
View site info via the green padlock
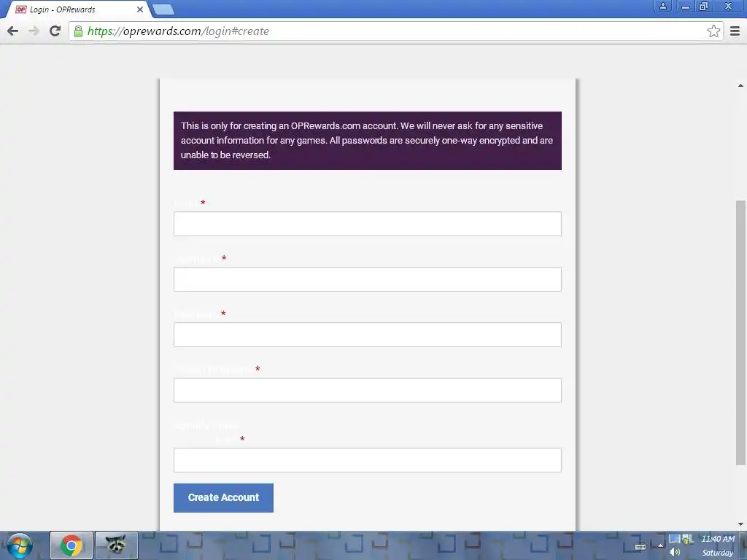[78, 31]
